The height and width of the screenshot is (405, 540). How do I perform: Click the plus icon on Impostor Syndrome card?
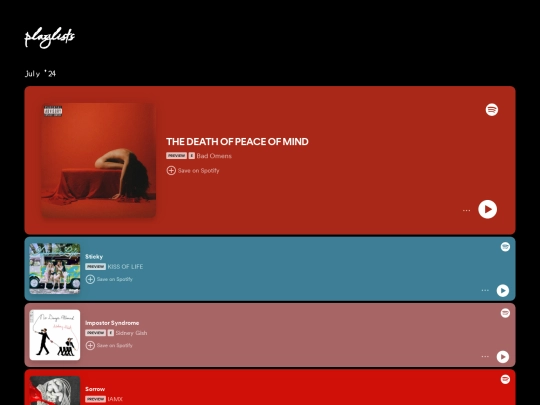(90, 345)
